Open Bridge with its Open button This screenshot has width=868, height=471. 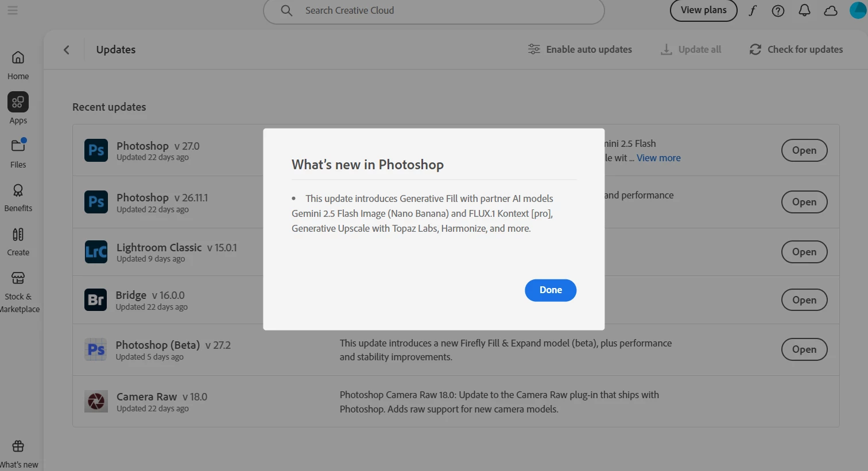coord(804,300)
